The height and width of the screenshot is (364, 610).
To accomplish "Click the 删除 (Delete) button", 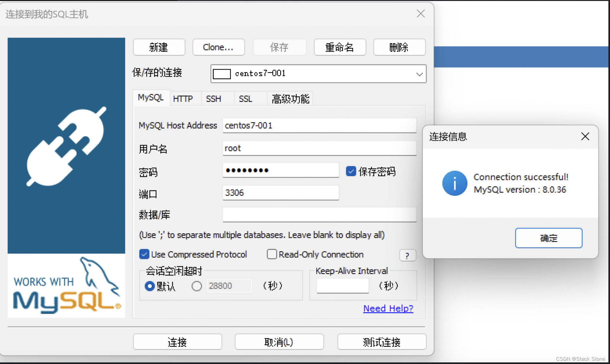I will coord(399,47).
